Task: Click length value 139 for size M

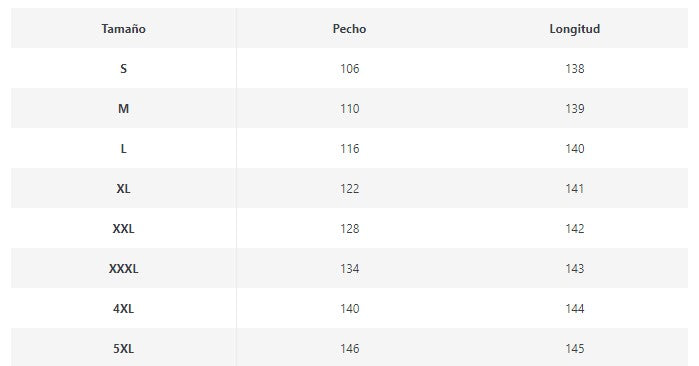Action: (x=575, y=109)
